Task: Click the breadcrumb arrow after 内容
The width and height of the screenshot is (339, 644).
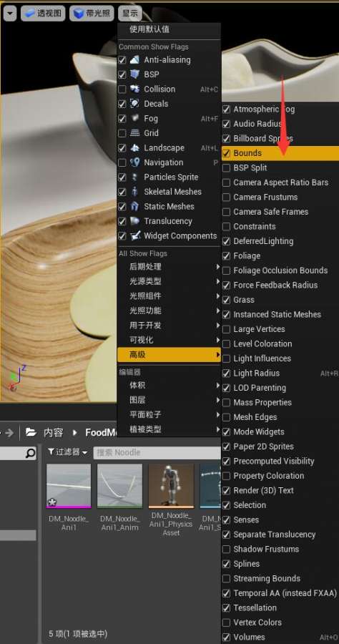Action: (x=74, y=432)
